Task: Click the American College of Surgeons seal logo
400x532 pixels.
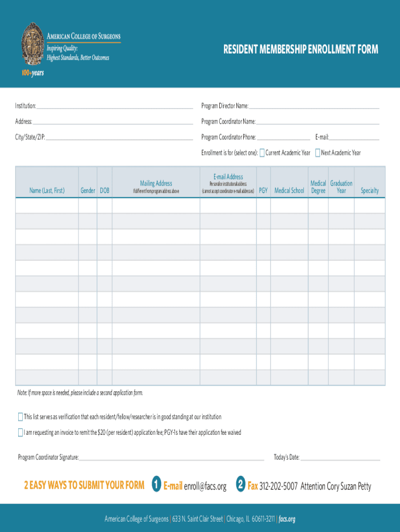Action: (x=33, y=44)
